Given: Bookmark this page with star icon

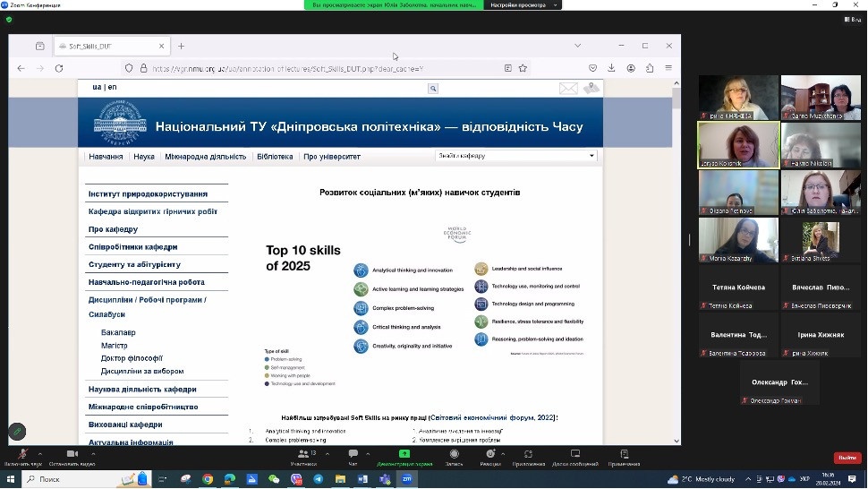Looking at the screenshot, I should coord(523,68).
